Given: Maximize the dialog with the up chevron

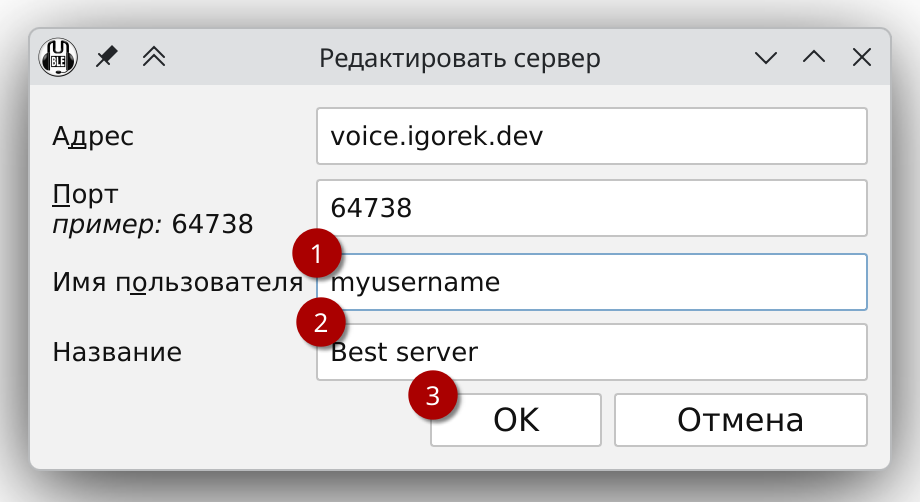Looking at the screenshot, I should point(814,57).
